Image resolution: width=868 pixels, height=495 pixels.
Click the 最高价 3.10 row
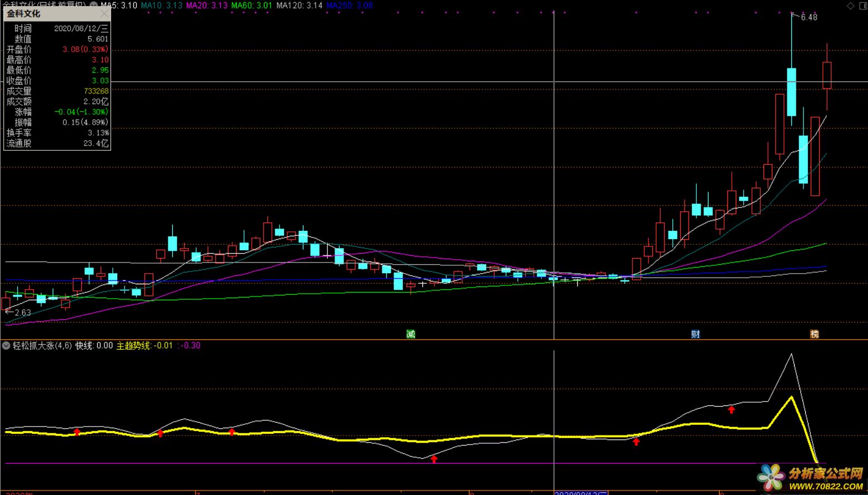click(57, 60)
